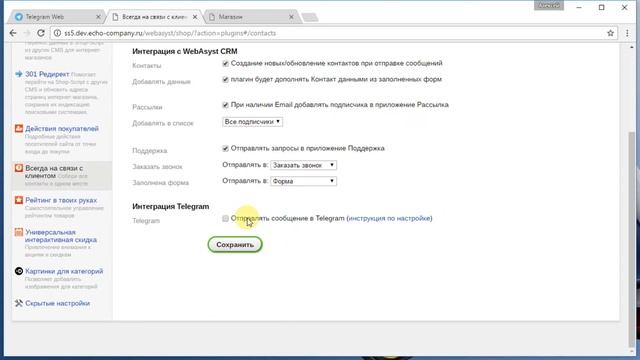Open the Действия покупателей plugin link
The height and width of the screenshot is (360, 640).
tap(62, 129)
